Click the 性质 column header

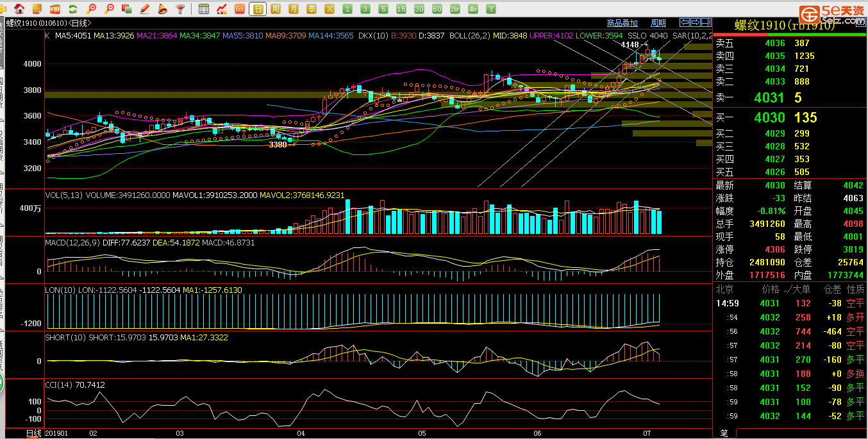(855, 290)
